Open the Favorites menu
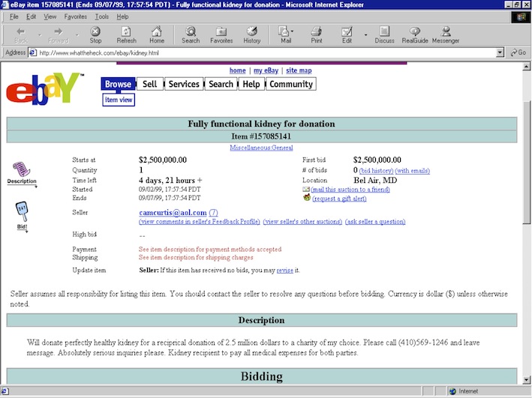532x398 pixels. coord(75,16)
